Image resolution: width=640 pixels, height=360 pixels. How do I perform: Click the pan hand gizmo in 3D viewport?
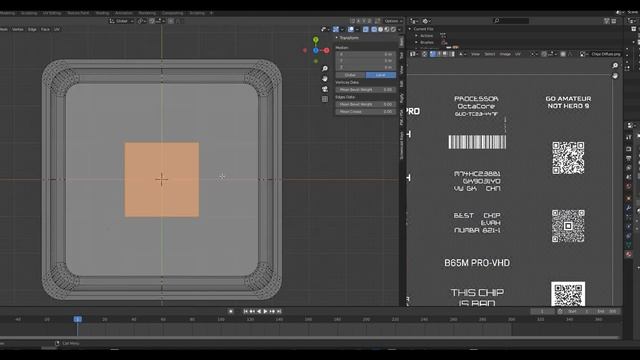(x=325, y=78)
